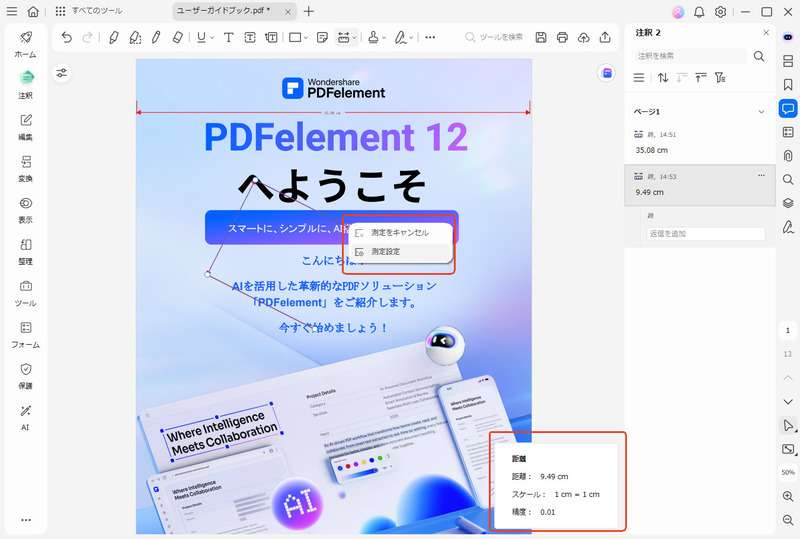The width and height of the screenshot is (800, 539).
Task: Click the Undo arrow in toolbar
Action: pos(66,37)
